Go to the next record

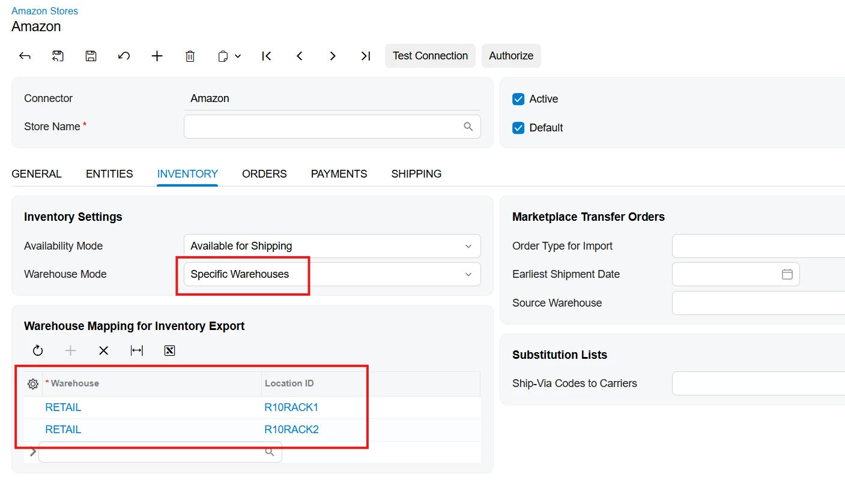332,56
